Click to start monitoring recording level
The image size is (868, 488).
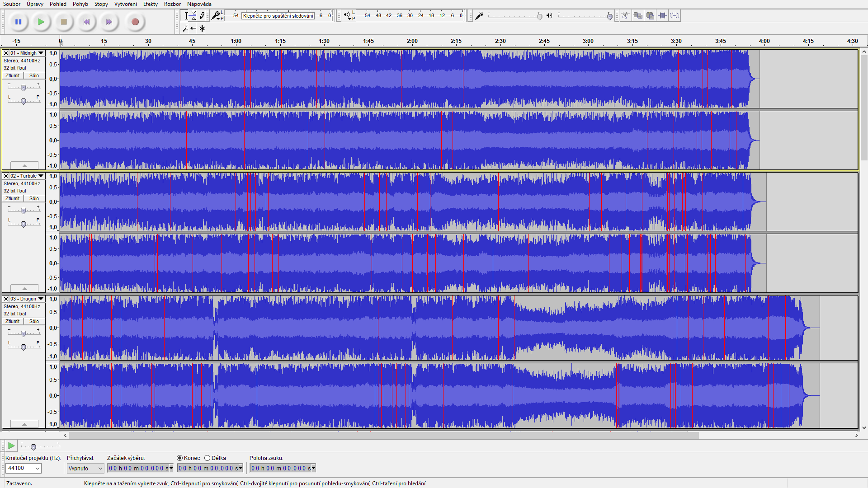pyautogui.click(x=278, y=16)
